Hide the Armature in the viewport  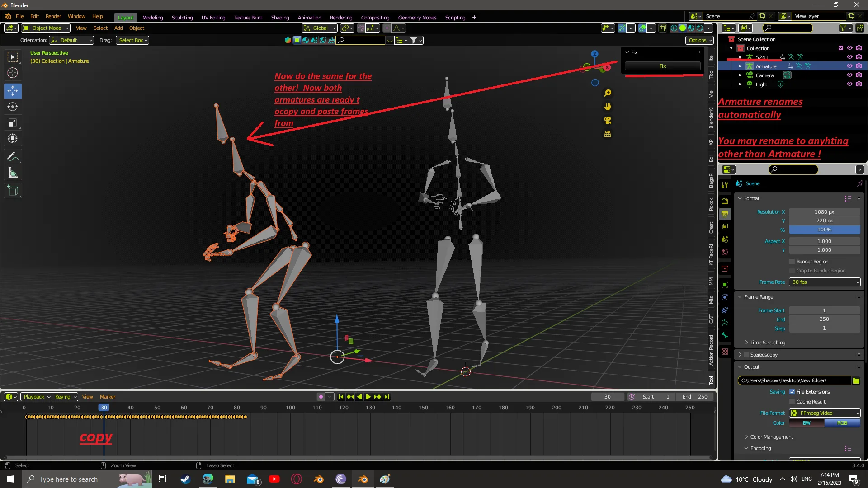[849, 66]
